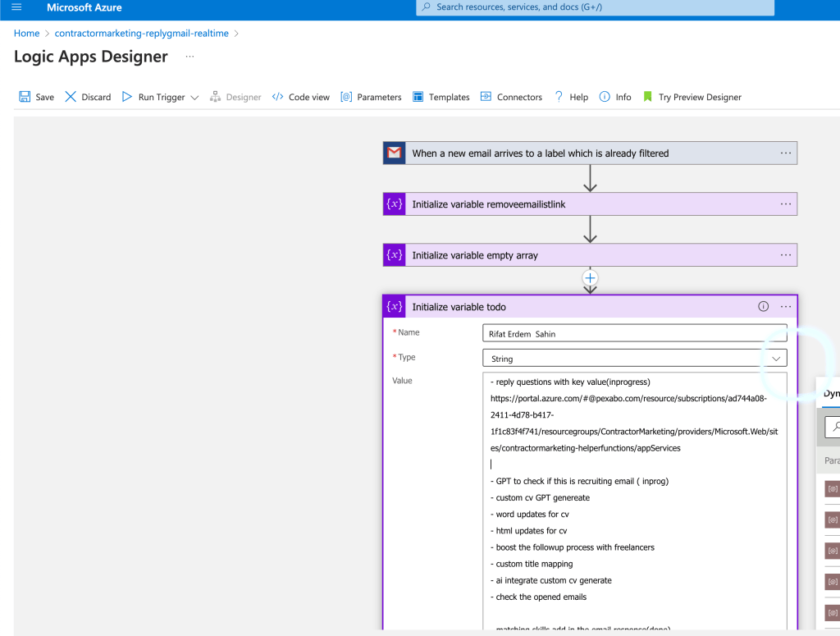This screenshot has height=636, width=840.
Task: Click the 'custom cv GPT genereate' line
Action: 540,498
